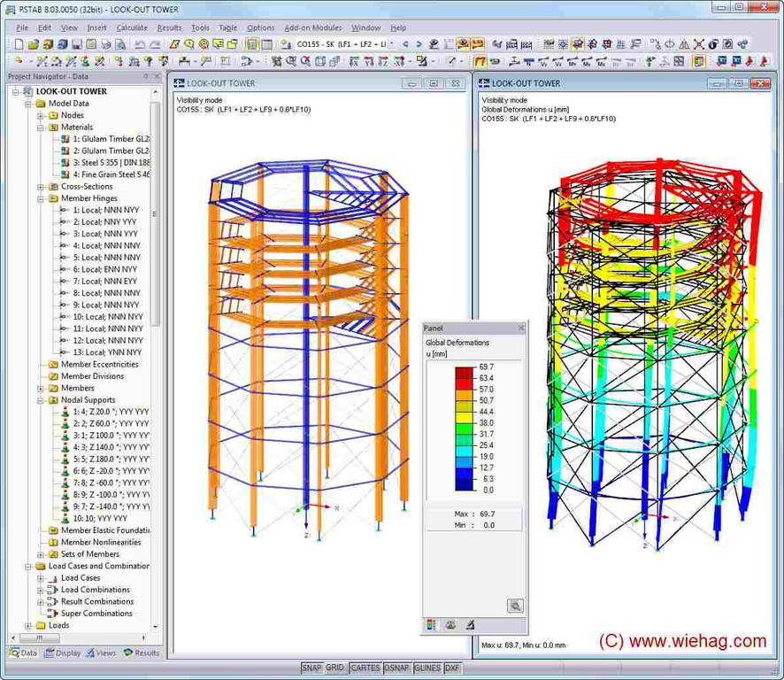
Task: Toggle DXF in status bar
Action: pos(452,668)
